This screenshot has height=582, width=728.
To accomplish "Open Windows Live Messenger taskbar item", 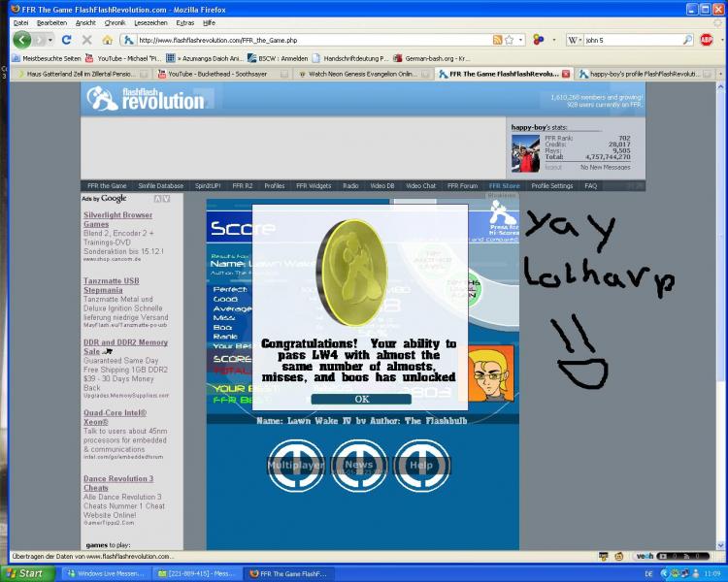I will (x=107, y=573).
